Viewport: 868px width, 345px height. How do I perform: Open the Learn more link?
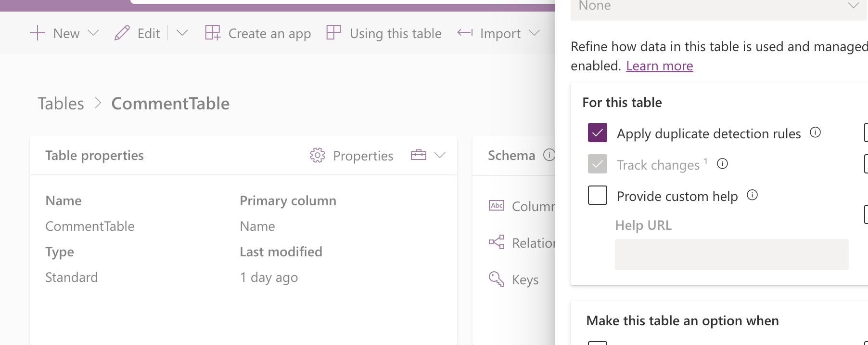(659, 66)
